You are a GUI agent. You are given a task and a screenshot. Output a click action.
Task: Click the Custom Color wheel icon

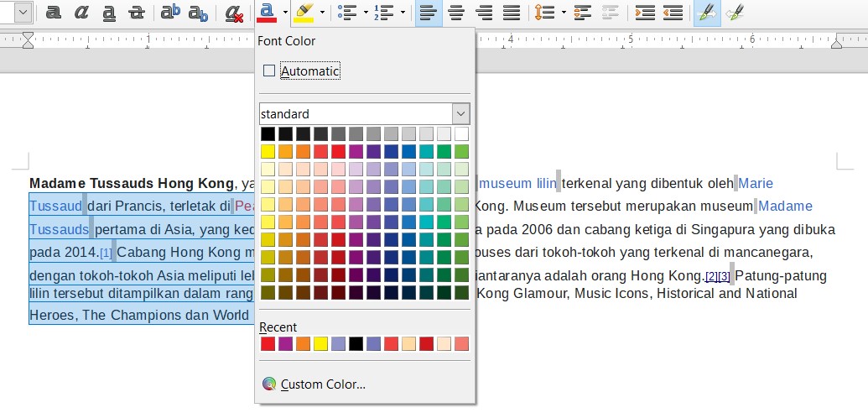269,384
